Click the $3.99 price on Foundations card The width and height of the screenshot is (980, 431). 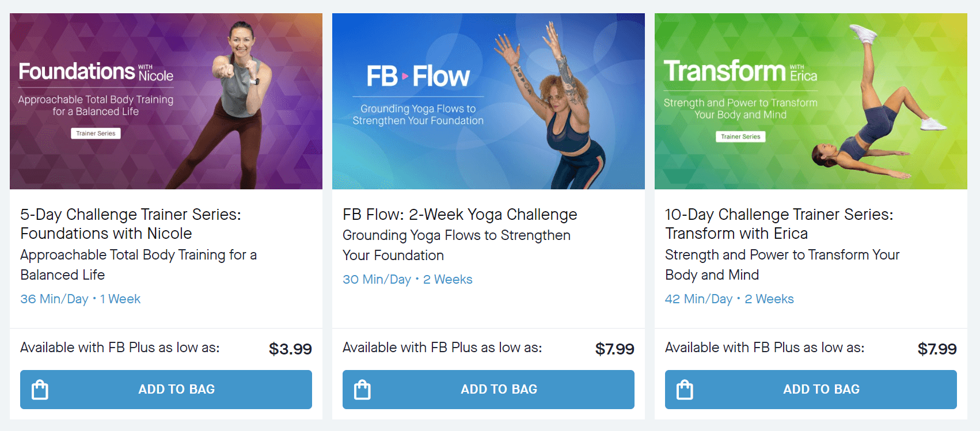291,349
